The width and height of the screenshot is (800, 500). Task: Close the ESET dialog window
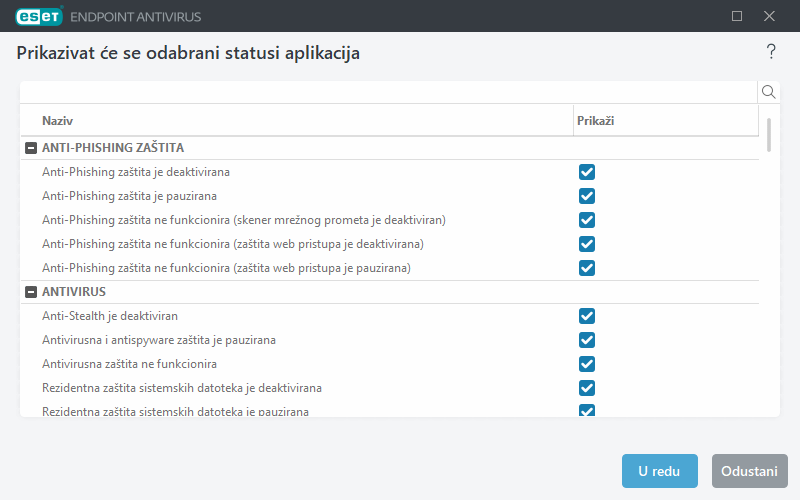[769, 16]
